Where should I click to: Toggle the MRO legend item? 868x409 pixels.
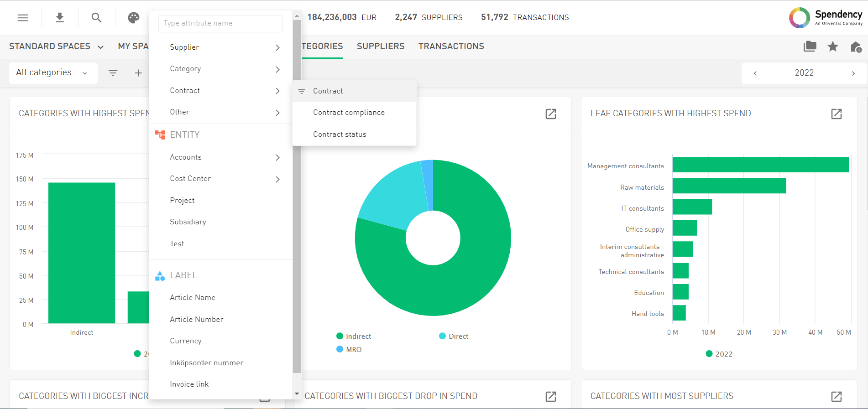coord(349,350)
